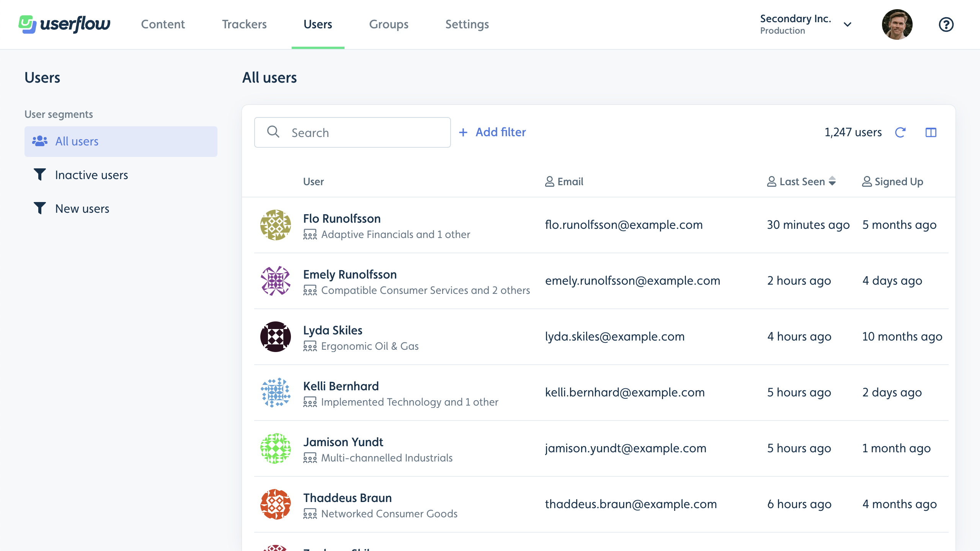Open Jamison Yundt's user profile

(343, 442)
